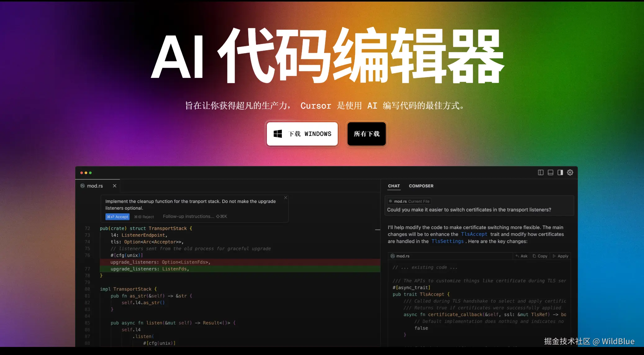Screen dimensions: 644x355
Task: Open the TlsSettings symbol link
Action: 447,241
